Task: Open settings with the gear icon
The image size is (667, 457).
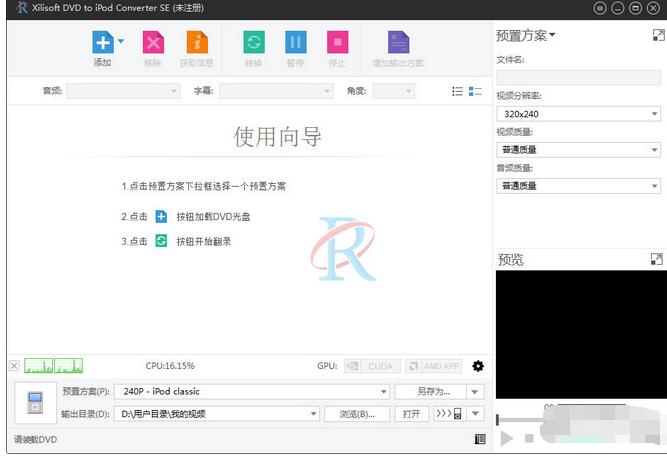Action: click(477, 366)
